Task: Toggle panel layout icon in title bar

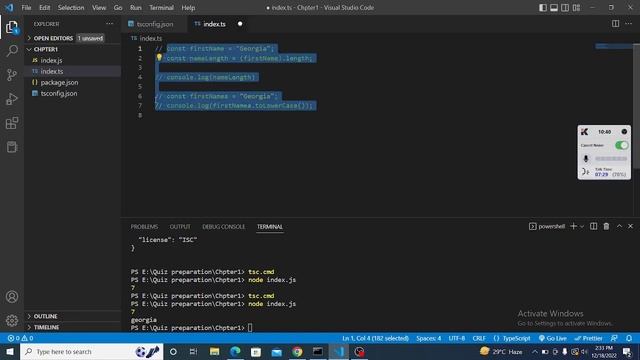Action: [x=554, y=8]
